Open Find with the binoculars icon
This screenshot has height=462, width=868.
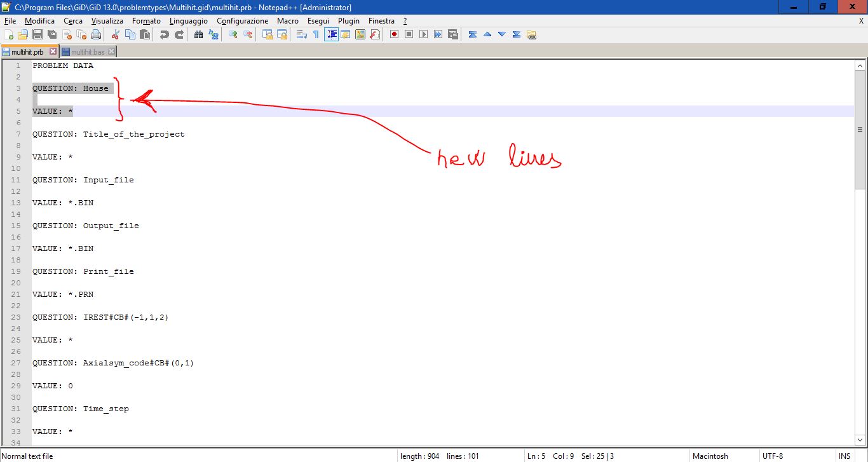[198, 34]
